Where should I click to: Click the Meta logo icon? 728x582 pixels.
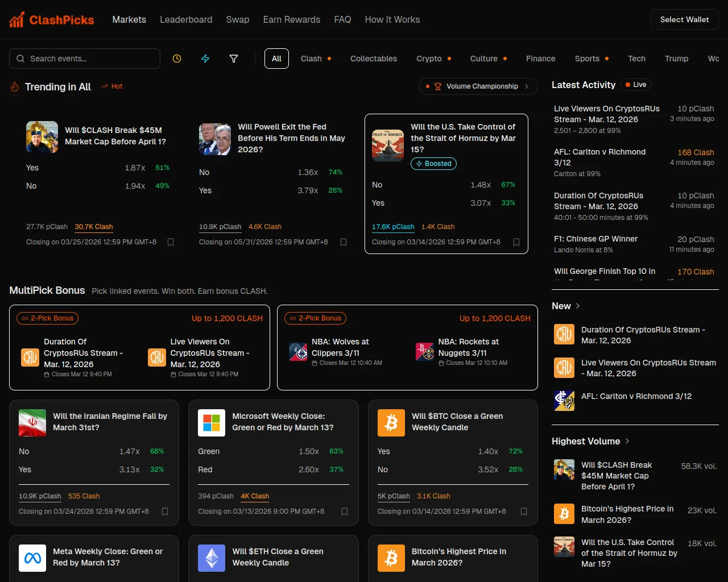(x=32, y=558)
